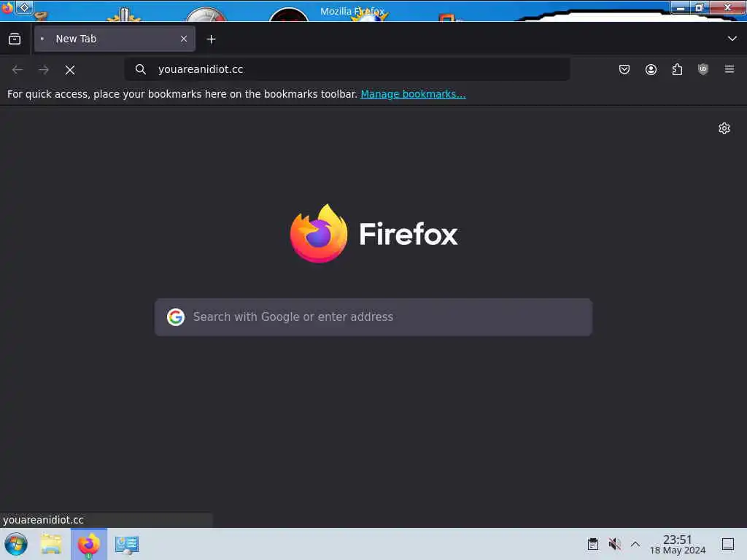Open the uBlock Origin shield icon
This screenshot has width=747, height=560.
coord(703,69)
